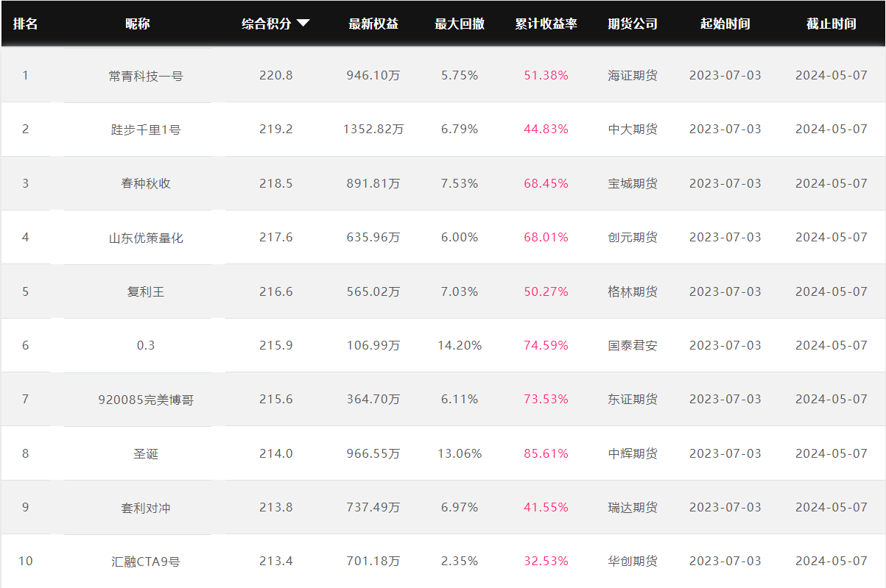Open the 山东优策量化 account nickname

pos(146,238)
